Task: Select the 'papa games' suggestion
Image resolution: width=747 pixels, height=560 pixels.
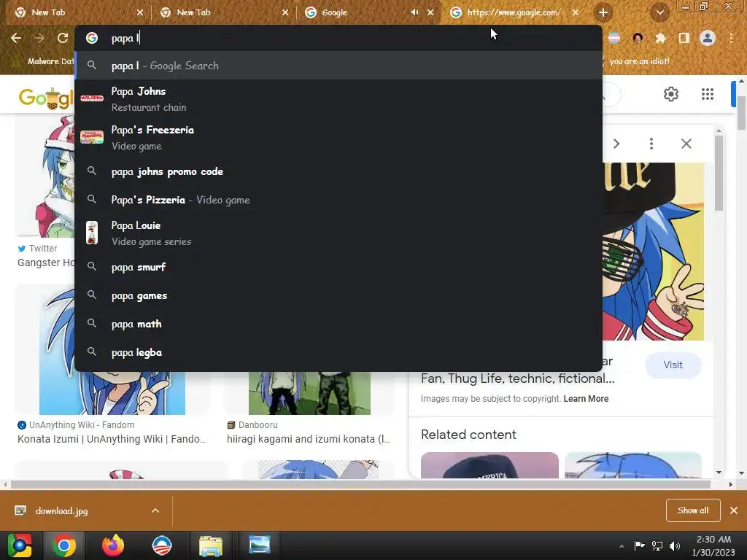Action: click(x=338, y=296)
